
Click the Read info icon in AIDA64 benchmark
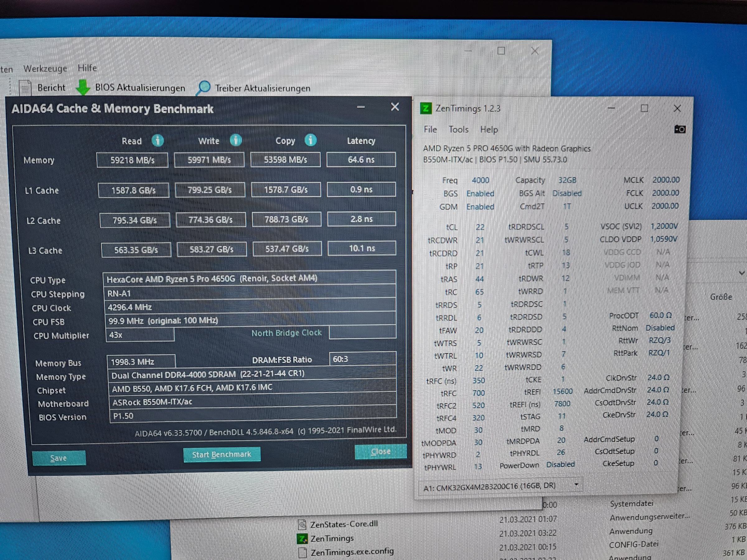tap(158, 140)
